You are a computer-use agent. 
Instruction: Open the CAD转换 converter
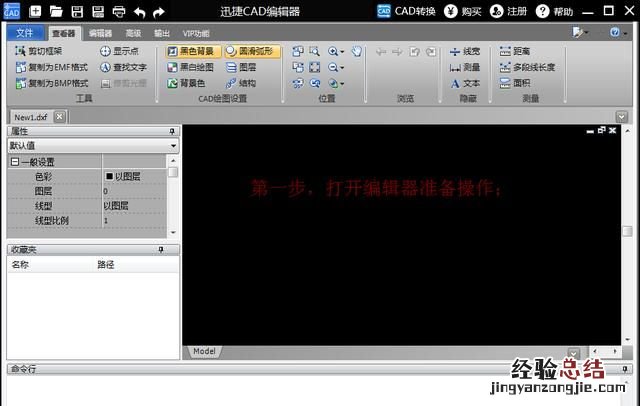pos(406,11)
